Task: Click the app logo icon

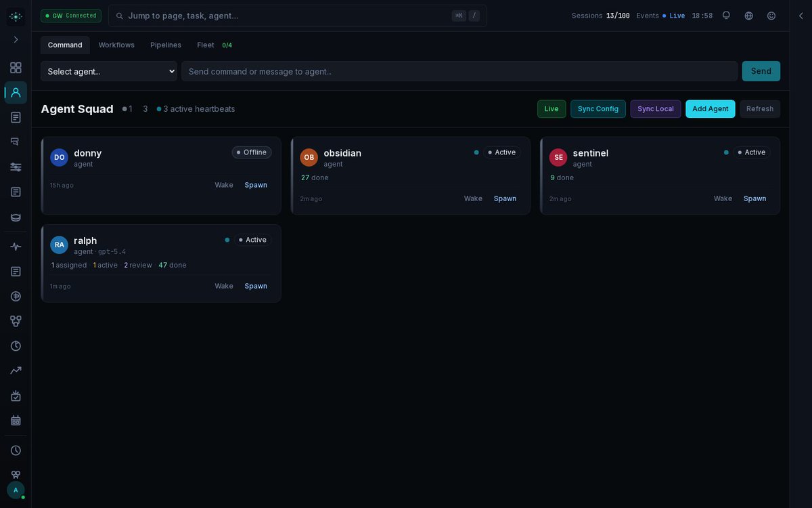Action: tap(16, 16)
